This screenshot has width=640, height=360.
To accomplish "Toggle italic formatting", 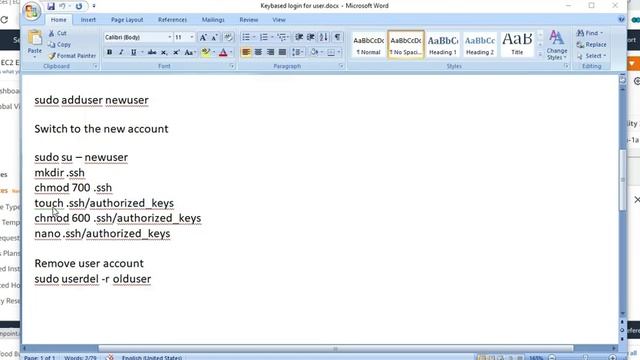I will (x=121, y=52).
